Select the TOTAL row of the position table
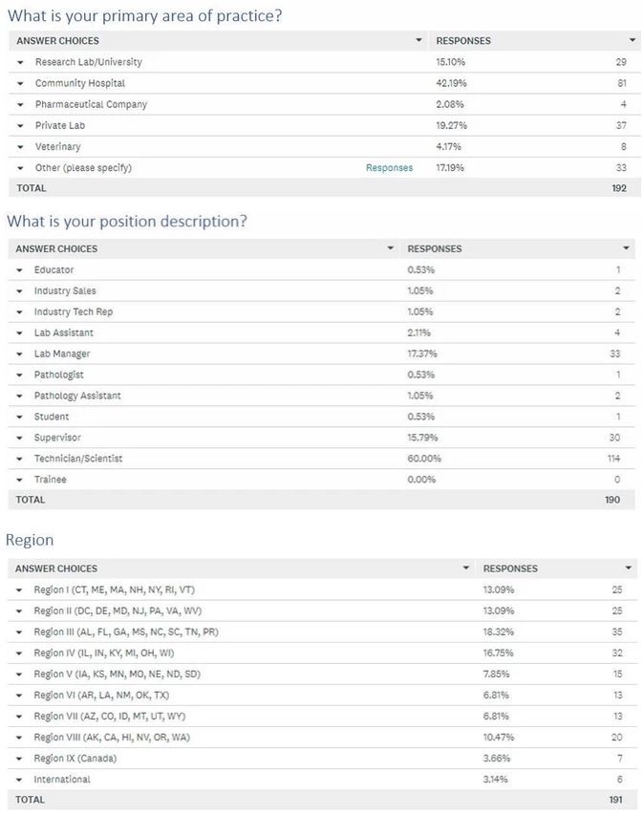Screen dimensions: 644x814 click(322, 500)
